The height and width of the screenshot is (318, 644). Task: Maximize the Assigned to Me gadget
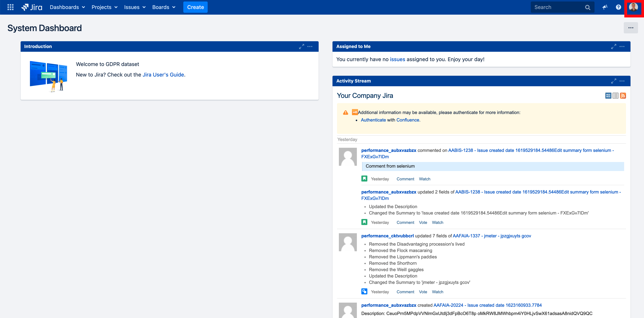(x=613, y=46)
